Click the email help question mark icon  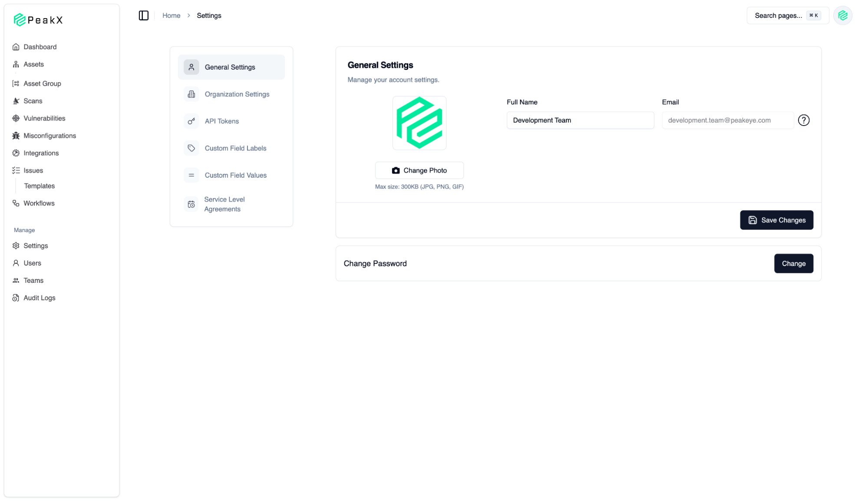pos(803,120)
